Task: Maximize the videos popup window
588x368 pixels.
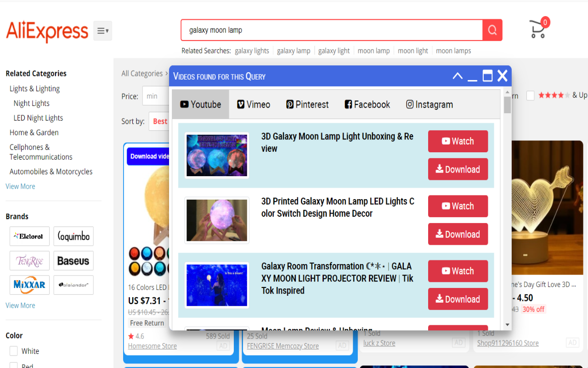Action: pos(487,76)
